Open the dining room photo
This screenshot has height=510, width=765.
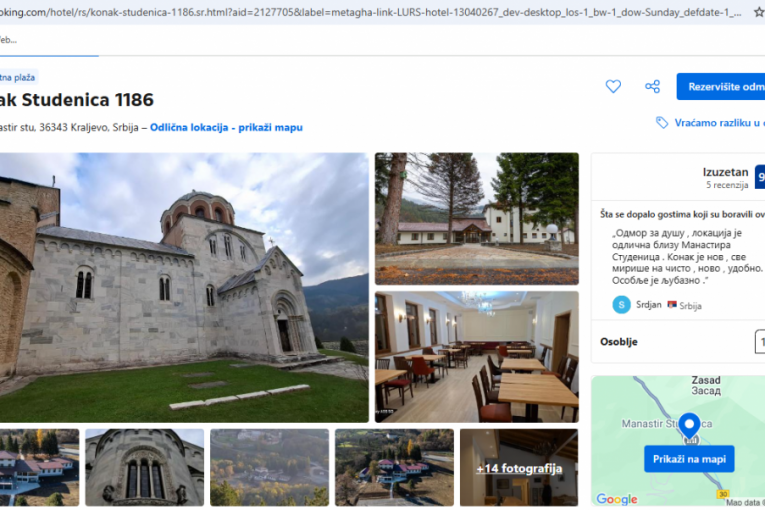pyautogui.click(x=476, y=356)
